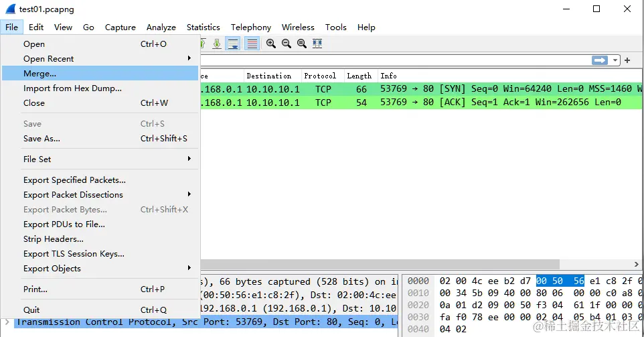Click the packet list horizontal scrollbar
Screen dimensions: 644x337
380,264
